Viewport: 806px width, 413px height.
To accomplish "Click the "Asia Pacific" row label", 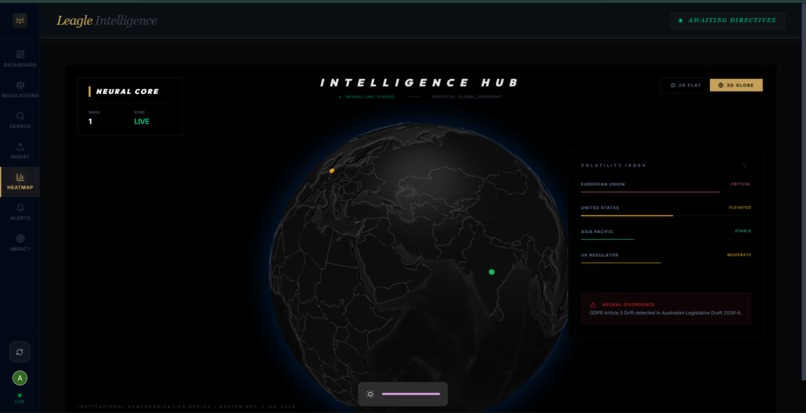I will pos(597,231).
